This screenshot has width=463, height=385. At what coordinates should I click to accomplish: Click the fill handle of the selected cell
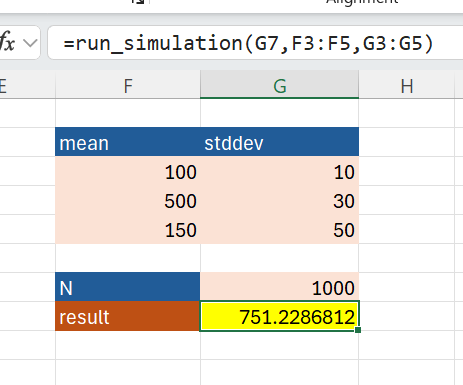point(358,330)
